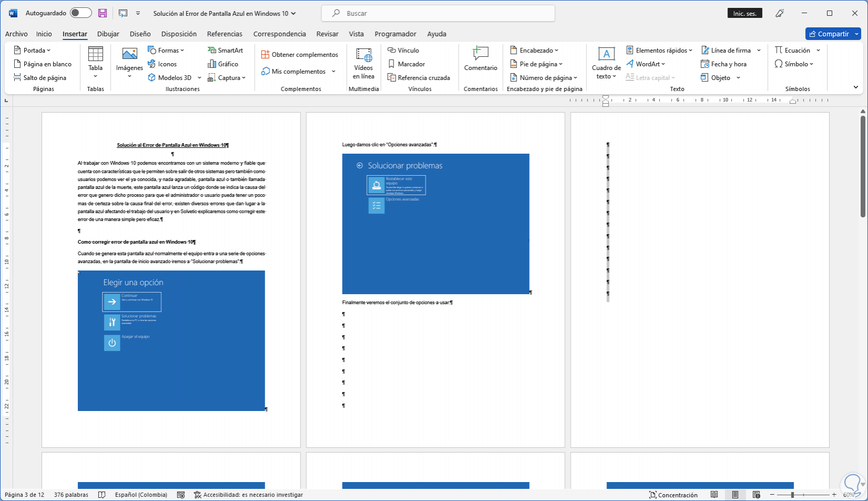This screenshot has width=868, height=501.
Task: Insert WordArt text
Action: point(645,64)
